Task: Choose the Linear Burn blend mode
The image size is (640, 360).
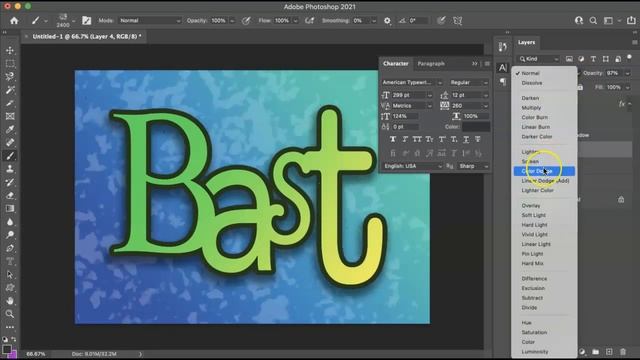Action: pos(536,127)
